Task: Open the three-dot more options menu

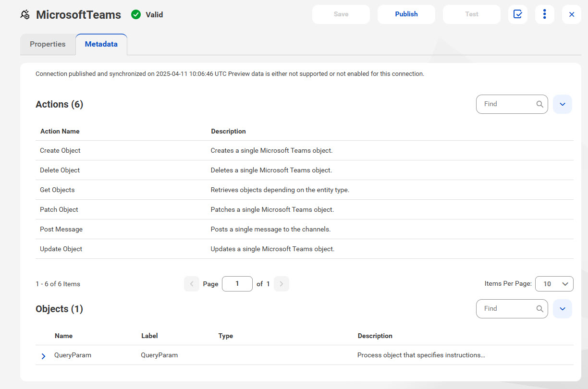Action: coord(544,14)
